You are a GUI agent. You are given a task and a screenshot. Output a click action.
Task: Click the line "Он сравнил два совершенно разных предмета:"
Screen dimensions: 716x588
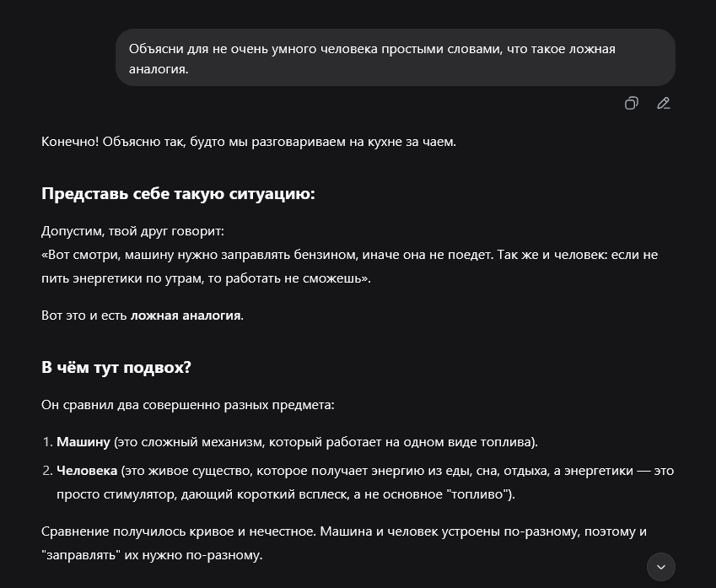point(187,405)
